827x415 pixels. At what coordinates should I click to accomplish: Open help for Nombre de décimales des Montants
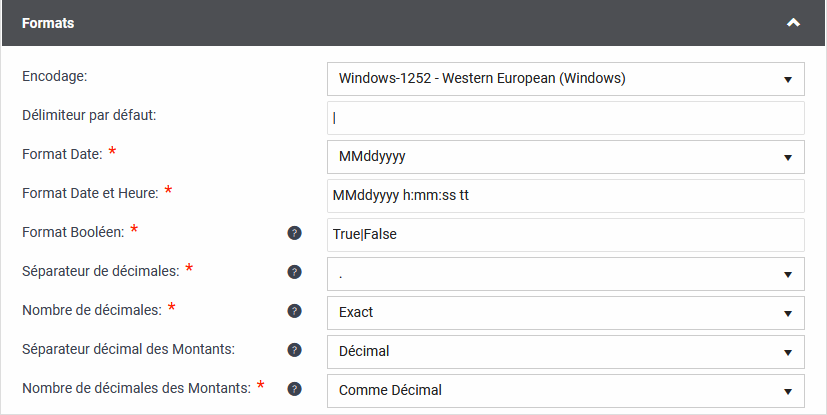tap(294, 389)
